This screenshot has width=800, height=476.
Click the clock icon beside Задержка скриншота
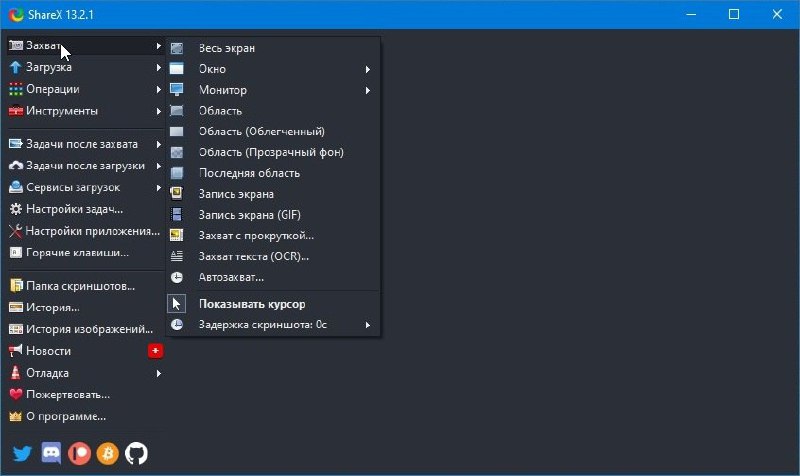coord(177,324)
